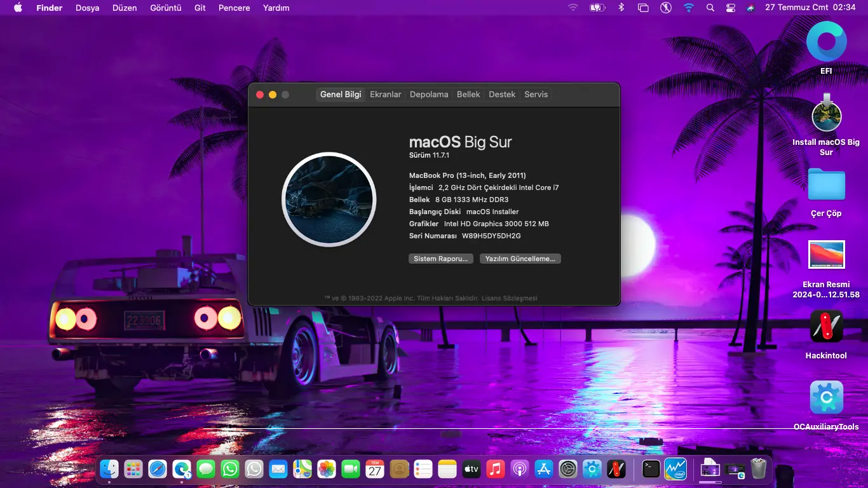Open the Dosya menu

click(87, 8)
